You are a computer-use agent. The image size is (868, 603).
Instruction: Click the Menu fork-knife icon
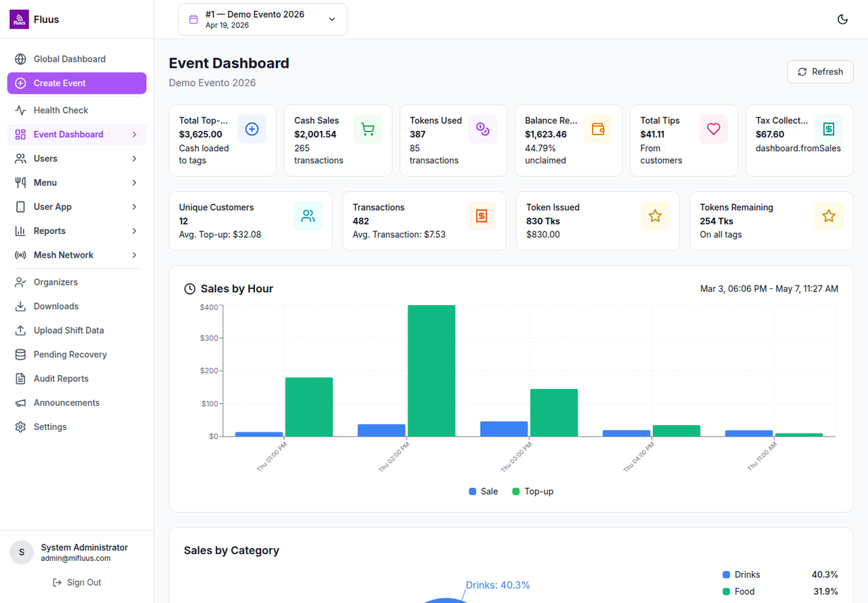click(20, 182)
